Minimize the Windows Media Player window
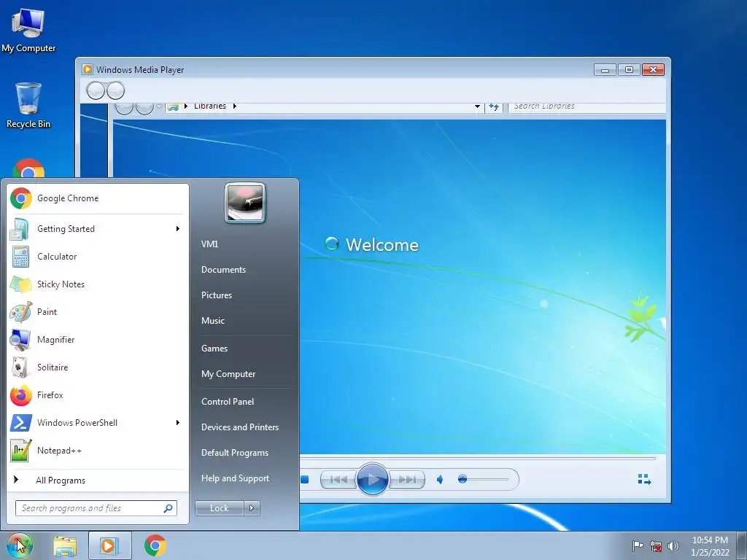This screenshot has height=560, width=747. [605, 70]
